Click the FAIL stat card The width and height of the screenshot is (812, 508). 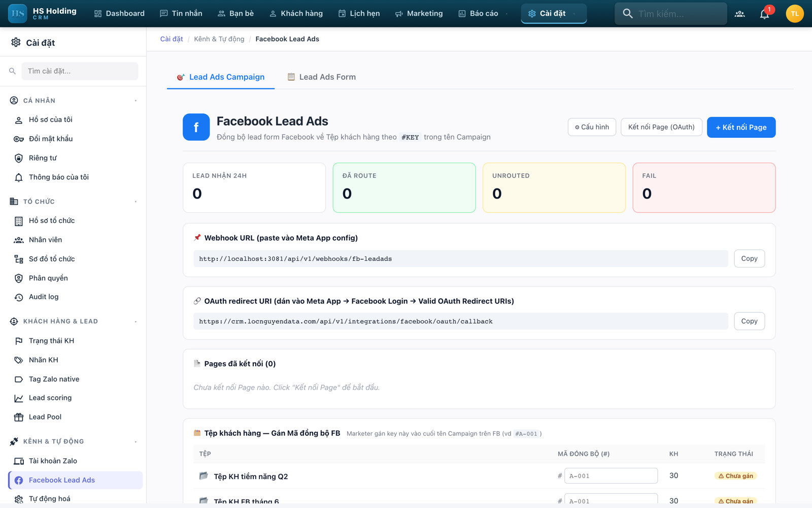(x=704, y=187)
